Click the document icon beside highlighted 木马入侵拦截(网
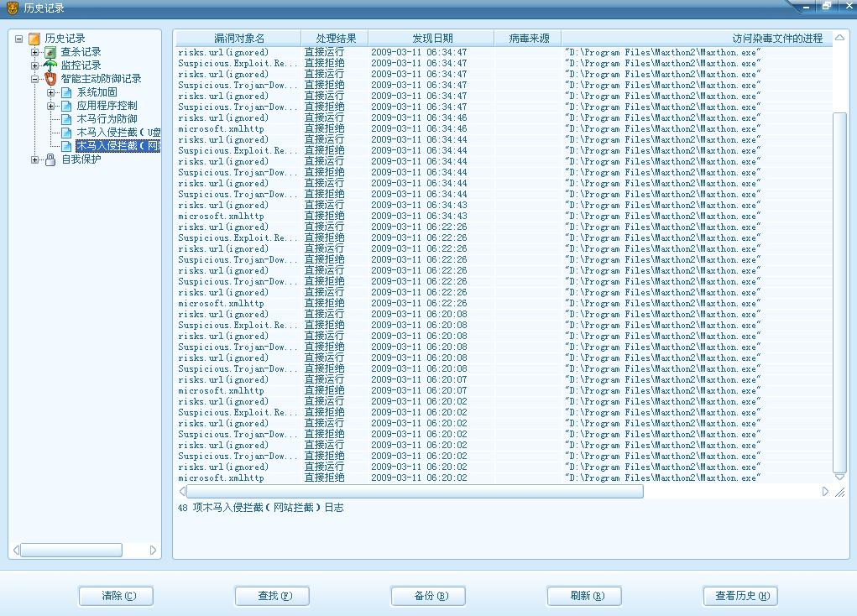This screenshot has height=616, width=857. (66, 146)
